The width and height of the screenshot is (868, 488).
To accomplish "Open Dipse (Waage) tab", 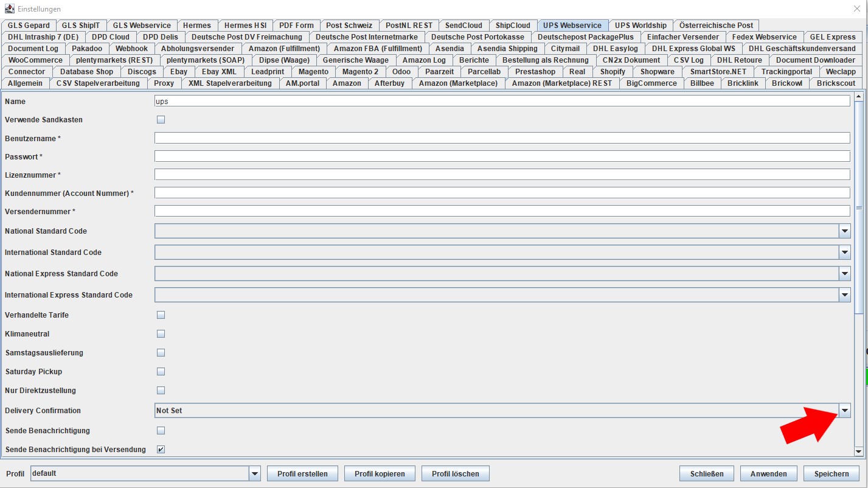I will click(x=284, y=60).
